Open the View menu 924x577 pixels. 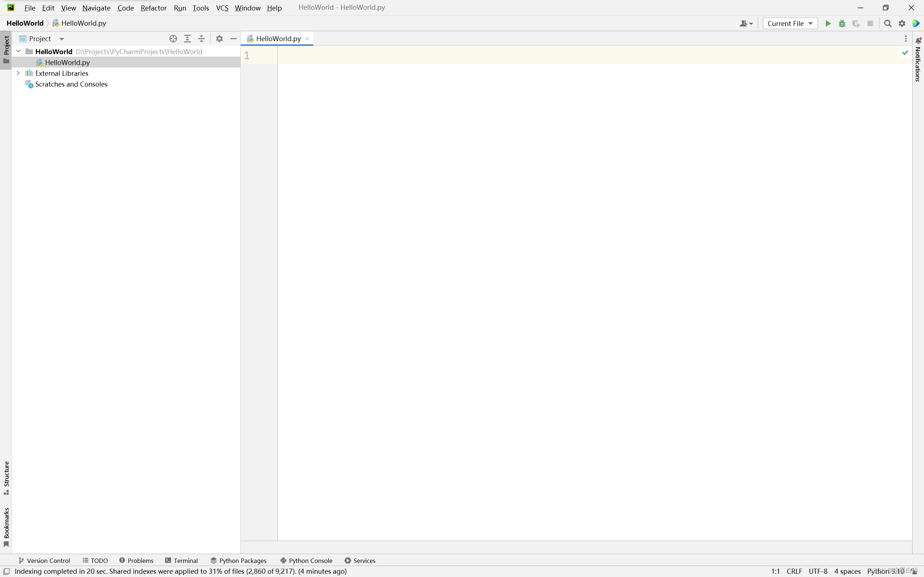(68, 8)
